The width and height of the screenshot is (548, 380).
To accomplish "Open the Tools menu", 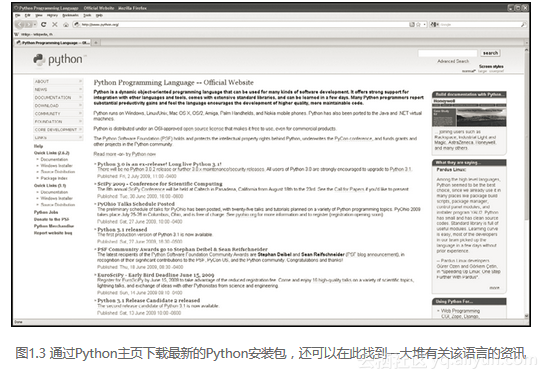I will [x=87, y=15].
